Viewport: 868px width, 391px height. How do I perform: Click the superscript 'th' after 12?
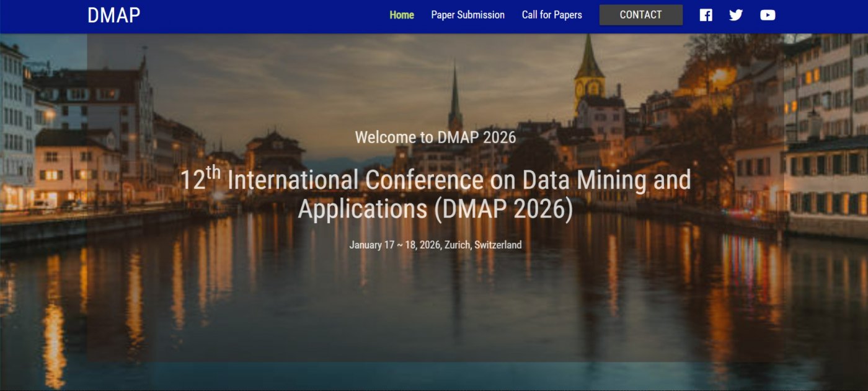tap(213, 172)
